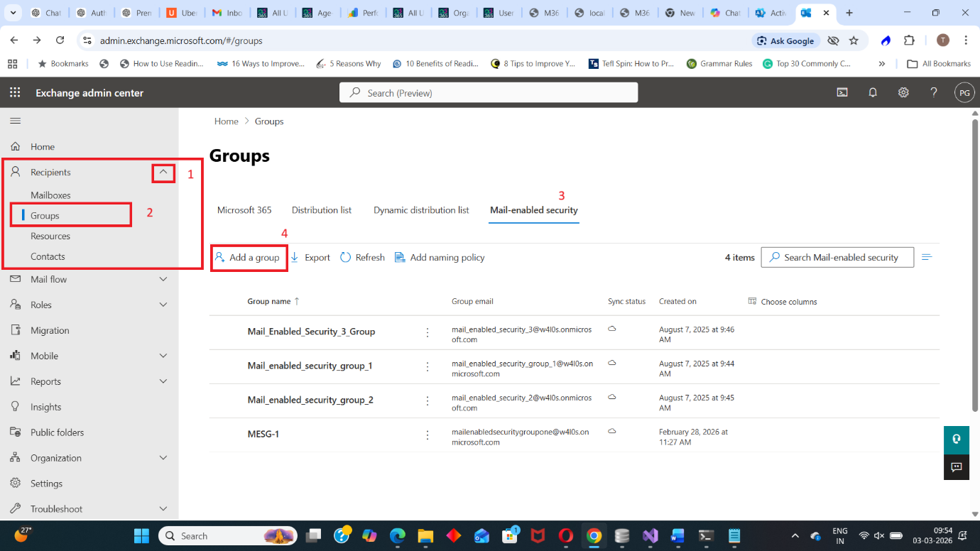Click the feedback chat icon button
The image size is (980, 551).
(x=956, y=467)
